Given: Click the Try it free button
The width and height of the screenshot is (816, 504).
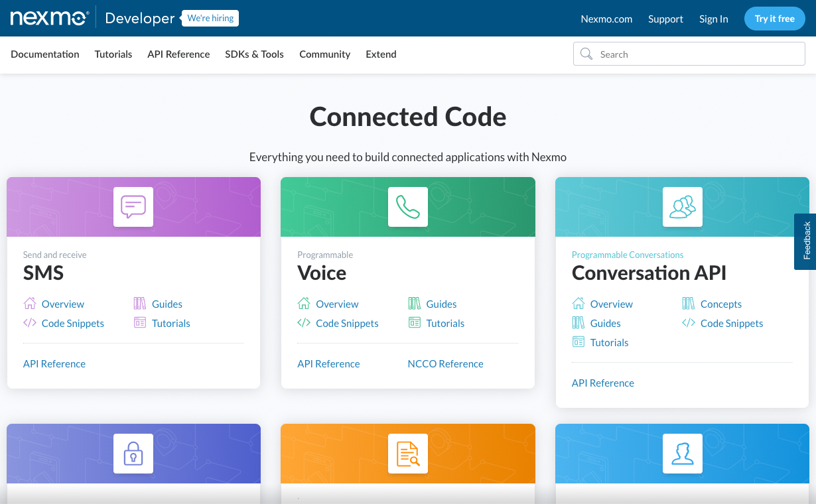Looking at the screenshot, I should (774, 19).
